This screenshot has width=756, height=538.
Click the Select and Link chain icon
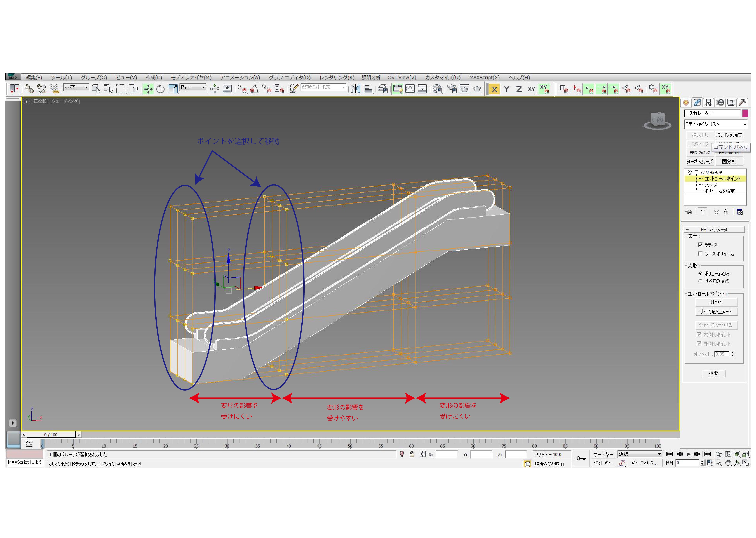pyautogui.click(x=29, y=89)
